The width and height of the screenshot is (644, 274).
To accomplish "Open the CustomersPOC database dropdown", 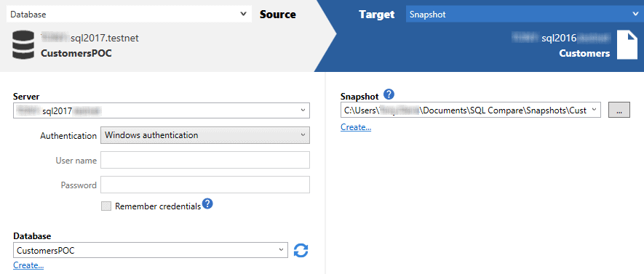I will click(x=151, y=250).
